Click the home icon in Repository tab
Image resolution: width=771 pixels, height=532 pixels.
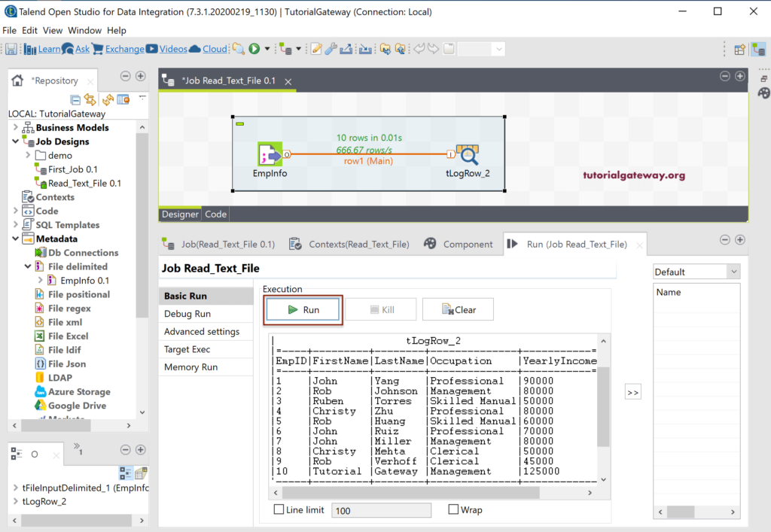point(18,80)
